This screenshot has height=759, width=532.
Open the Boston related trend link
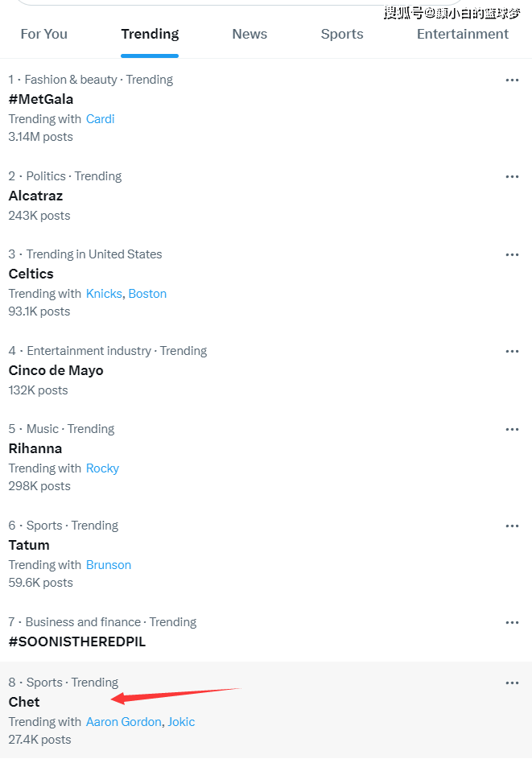click(x=147, y=294)
